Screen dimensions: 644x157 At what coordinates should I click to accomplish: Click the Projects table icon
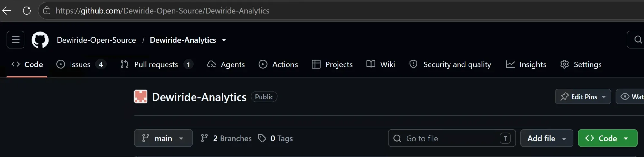(x=316, y=64)
